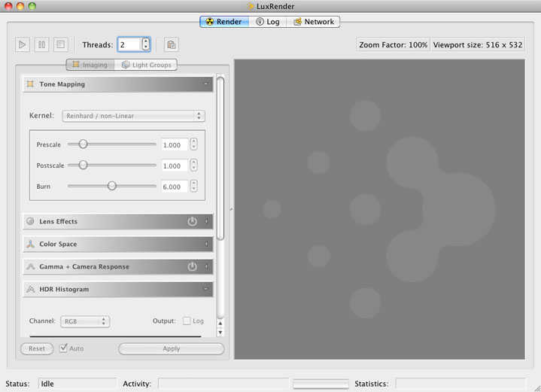
Task: Open the Channel RGB dropdown
Action: point(85,321)
